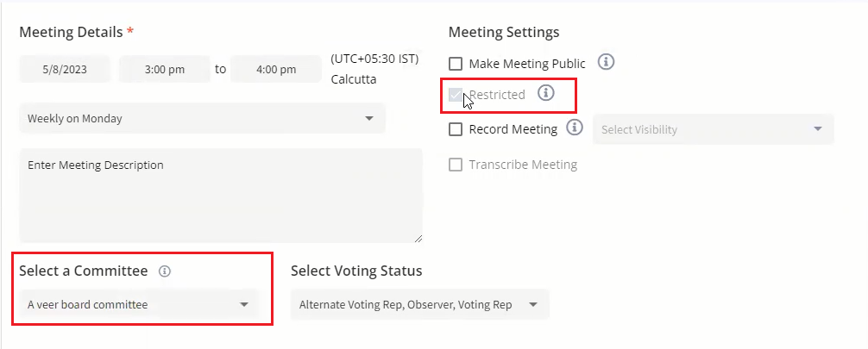Screen dimensions: 868x349
Task: Tick the Transcribe Meeting checkbox
Action: point(456,165)
